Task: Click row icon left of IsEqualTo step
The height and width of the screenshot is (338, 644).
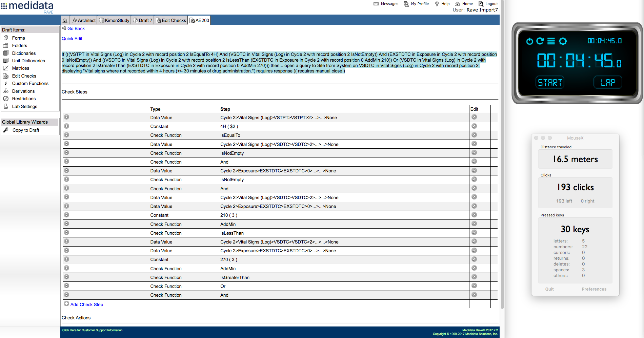Action: point(66,135)
